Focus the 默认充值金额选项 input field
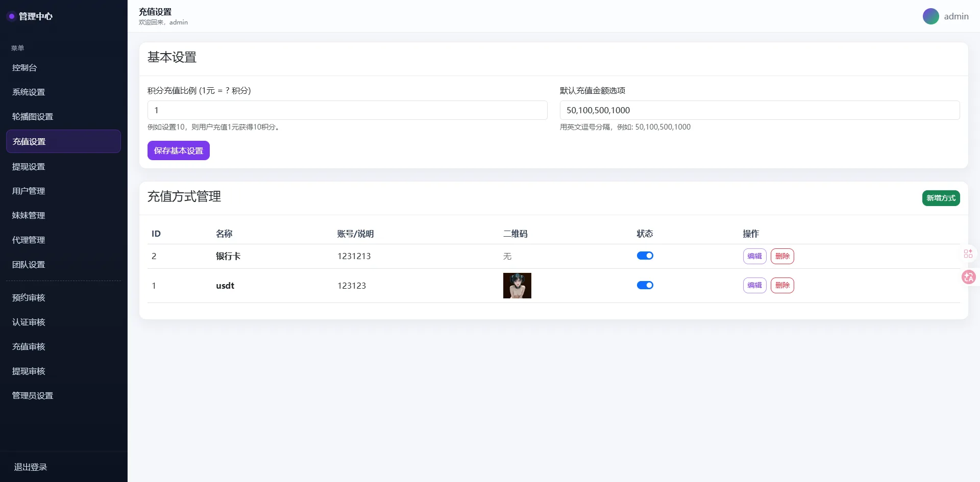 759,110
